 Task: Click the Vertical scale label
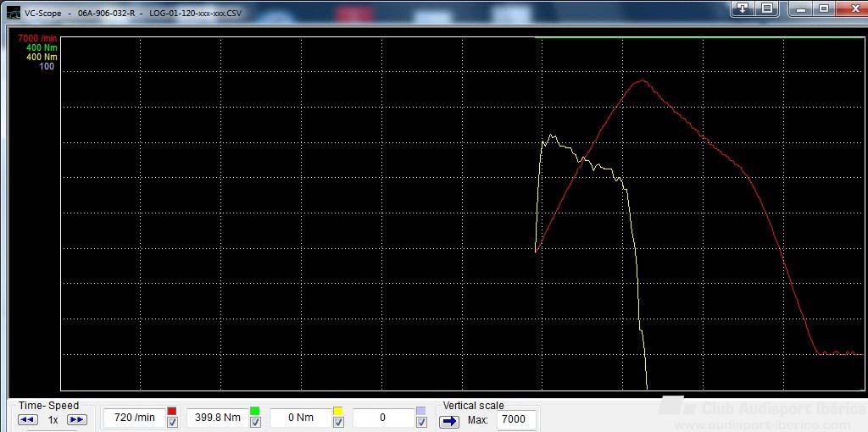[x=473, y=406]
